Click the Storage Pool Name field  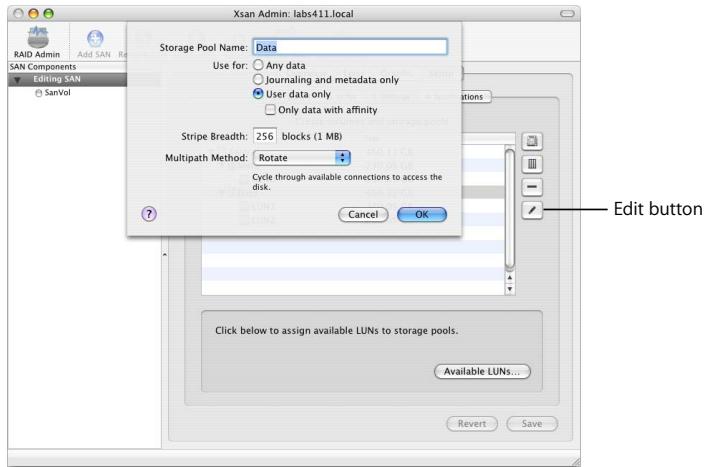350,47
